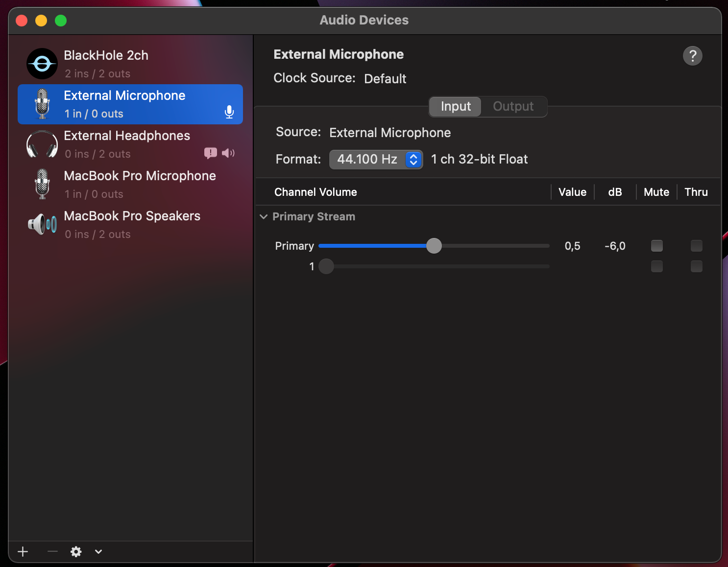Open the gear action menu
This screenshot has width=728, height=567.
click(x=76, y=552)
